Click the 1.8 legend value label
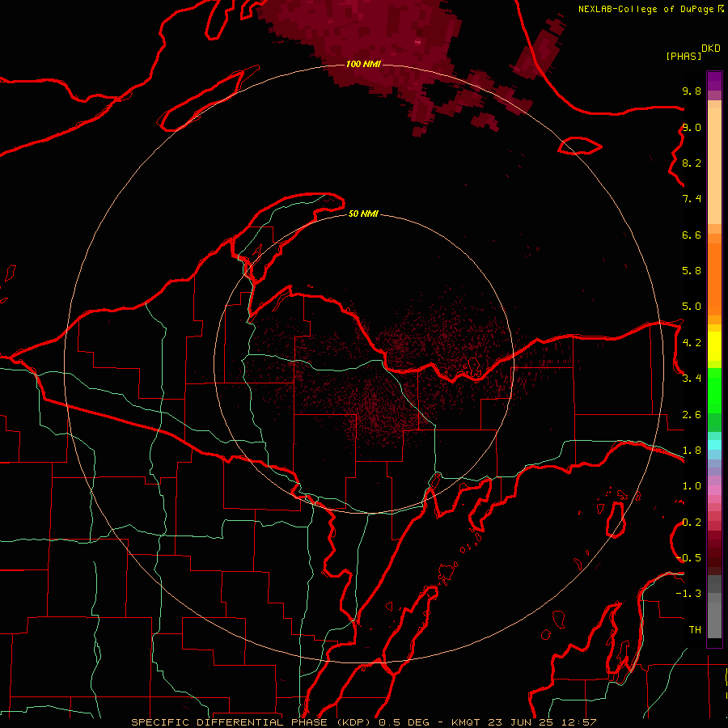Screen dimensions: 728x728 pos(692,451)
